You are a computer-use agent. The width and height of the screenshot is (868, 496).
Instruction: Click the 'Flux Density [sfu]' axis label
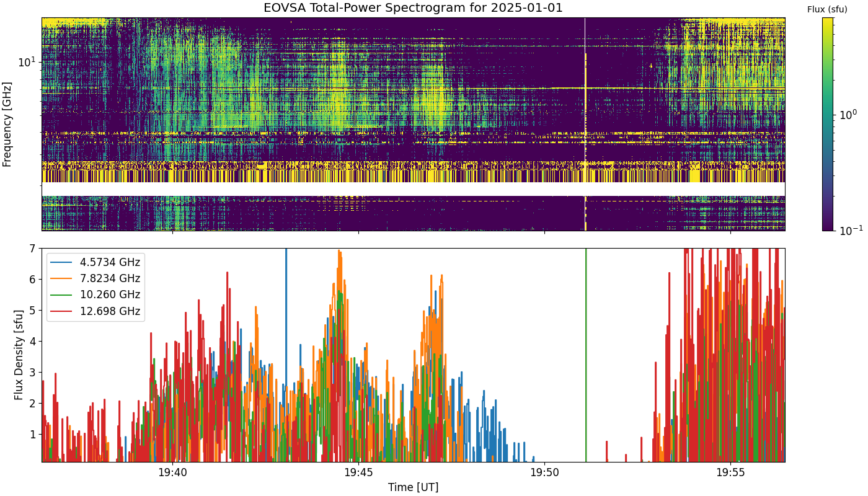tap(19, 355)
